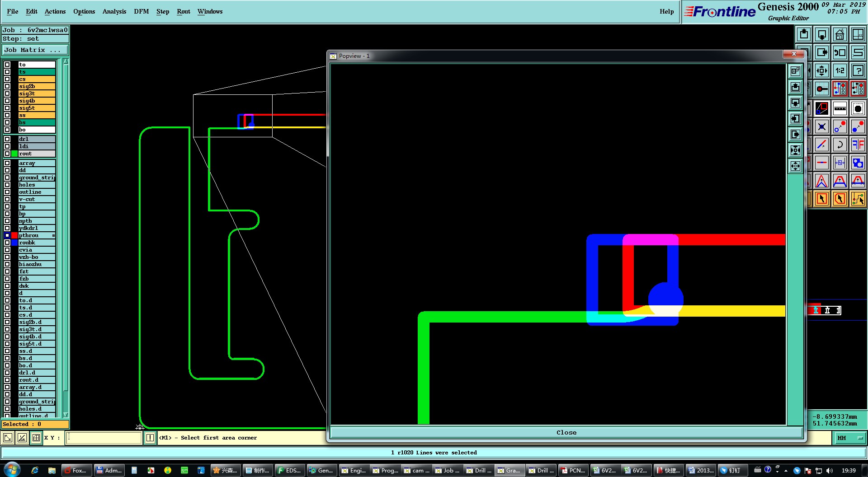Click the net pointer select icon

point(858,199)
